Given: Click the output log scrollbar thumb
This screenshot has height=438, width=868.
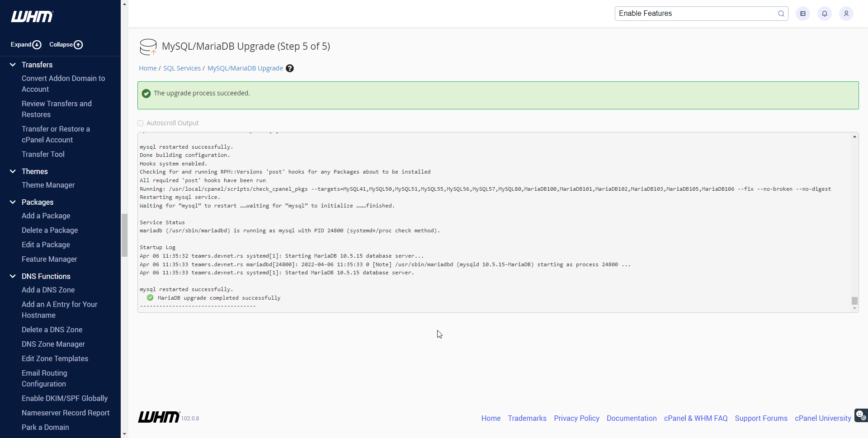Looking at the screenshot, I should click(854, 301).
